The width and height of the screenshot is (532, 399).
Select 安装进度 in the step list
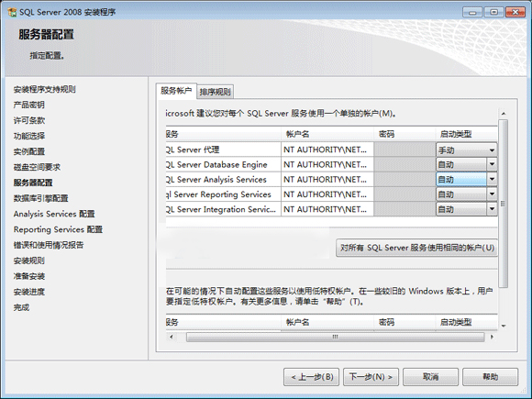point(28,292)
